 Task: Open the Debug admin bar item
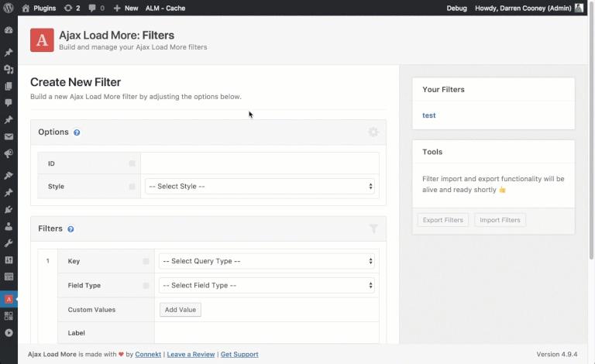pyautogui.click(x=456, y=8)
